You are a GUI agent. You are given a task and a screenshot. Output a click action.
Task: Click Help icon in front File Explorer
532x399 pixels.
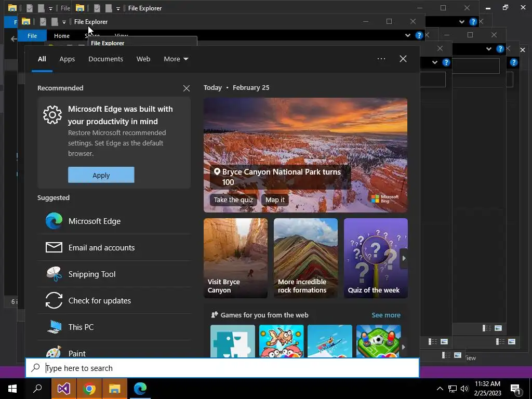(x=419, y=35)
